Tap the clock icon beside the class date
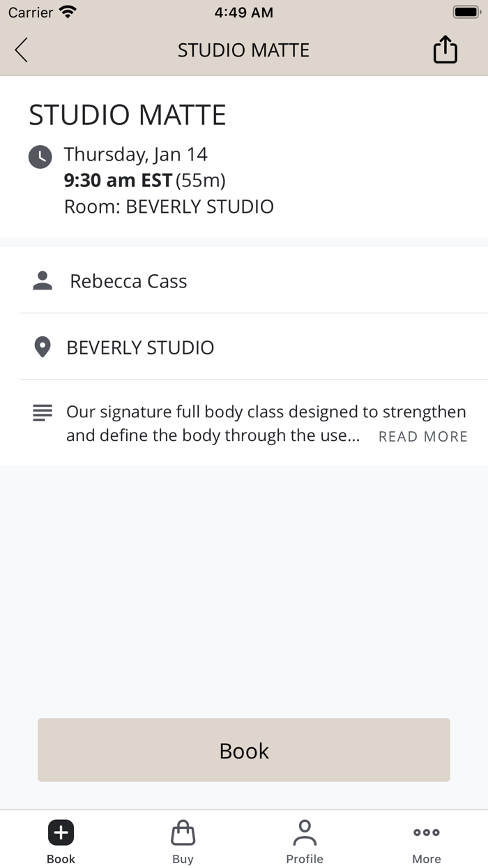The image size is (488, 868). pyautogui.click(x=40, y=157)
